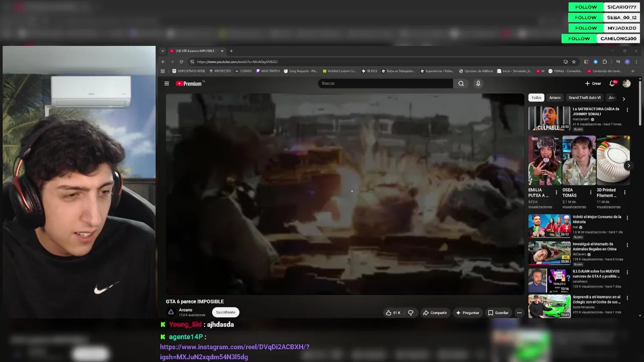Open Arcano channel avatar
The image size is (644, 362).
(171, 312)
